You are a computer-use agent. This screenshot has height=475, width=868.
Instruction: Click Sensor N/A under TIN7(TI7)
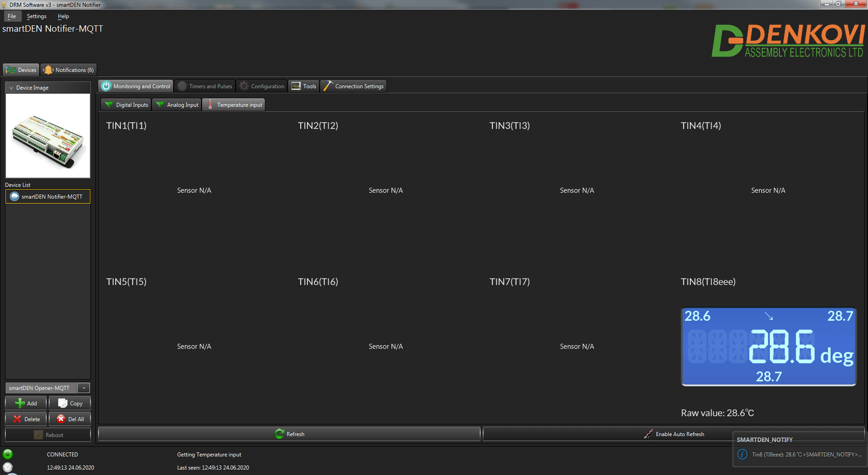[577, 347]
